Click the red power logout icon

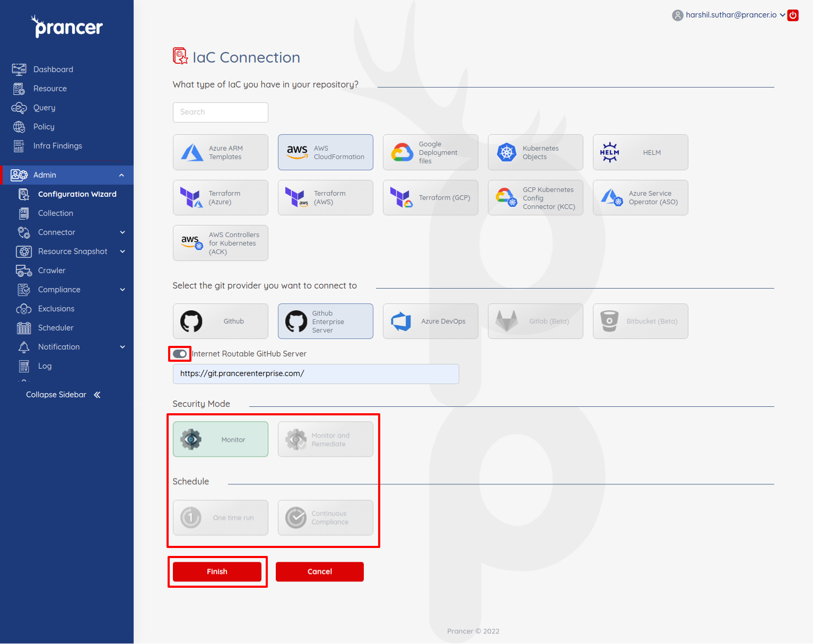[x=793, y=15]
